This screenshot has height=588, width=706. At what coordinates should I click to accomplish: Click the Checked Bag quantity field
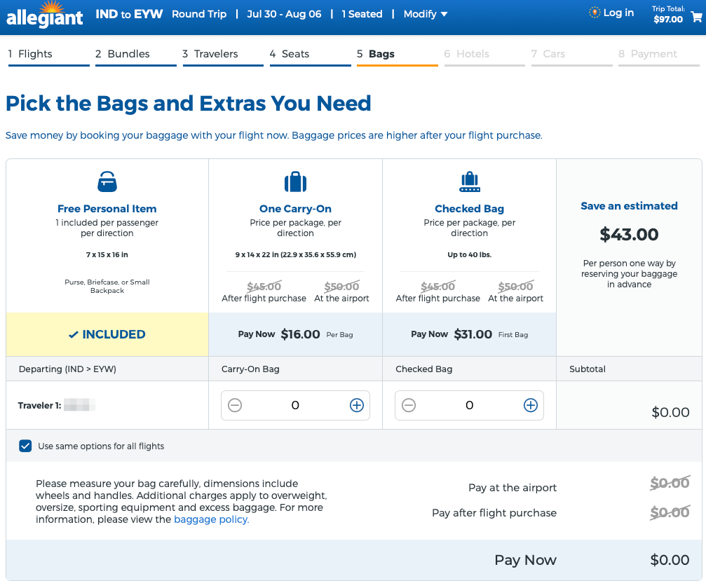pos(469,405)
